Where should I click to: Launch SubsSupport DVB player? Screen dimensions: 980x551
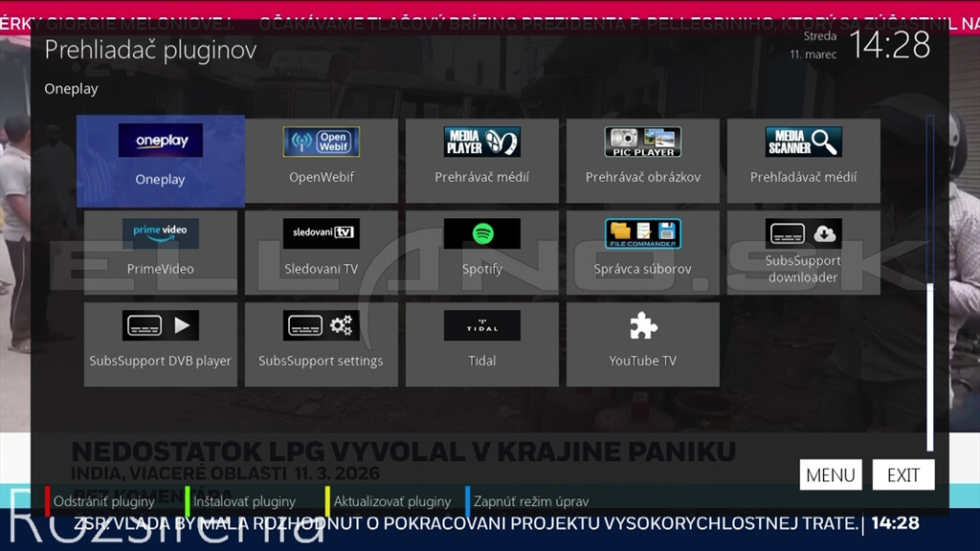[x=160, y=342]
